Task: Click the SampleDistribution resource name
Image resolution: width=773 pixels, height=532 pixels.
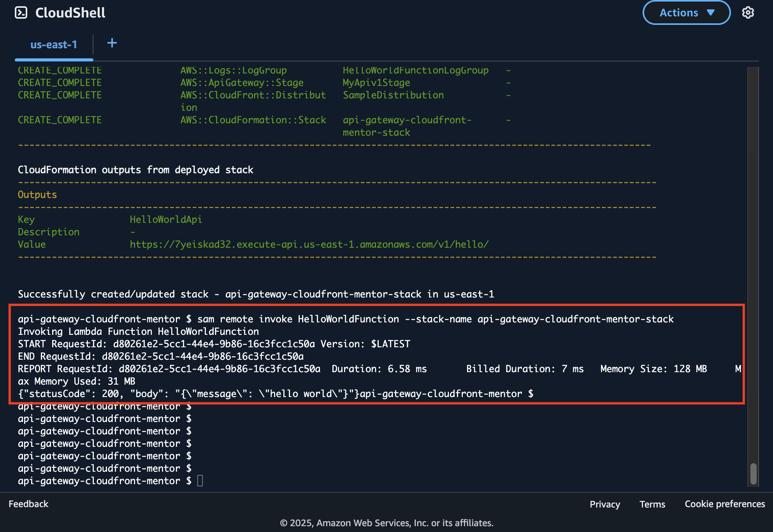Action: [x=393, y=95]
